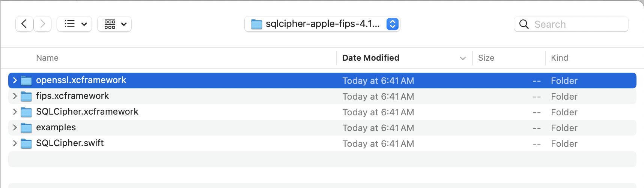Toggle the Date Modified sort direction chevron
Viewport: 644px width, 188px height.
point(463,58)
